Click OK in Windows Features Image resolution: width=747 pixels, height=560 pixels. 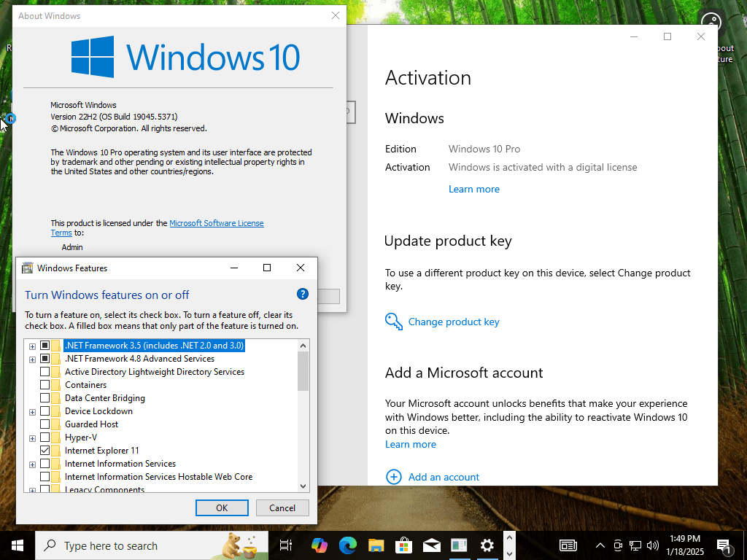222,507
